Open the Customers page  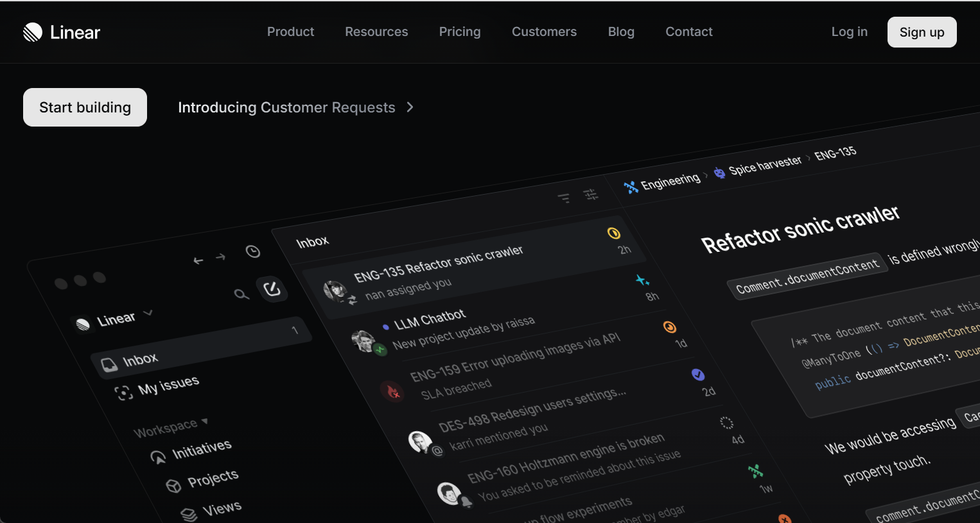coord(544,31)
